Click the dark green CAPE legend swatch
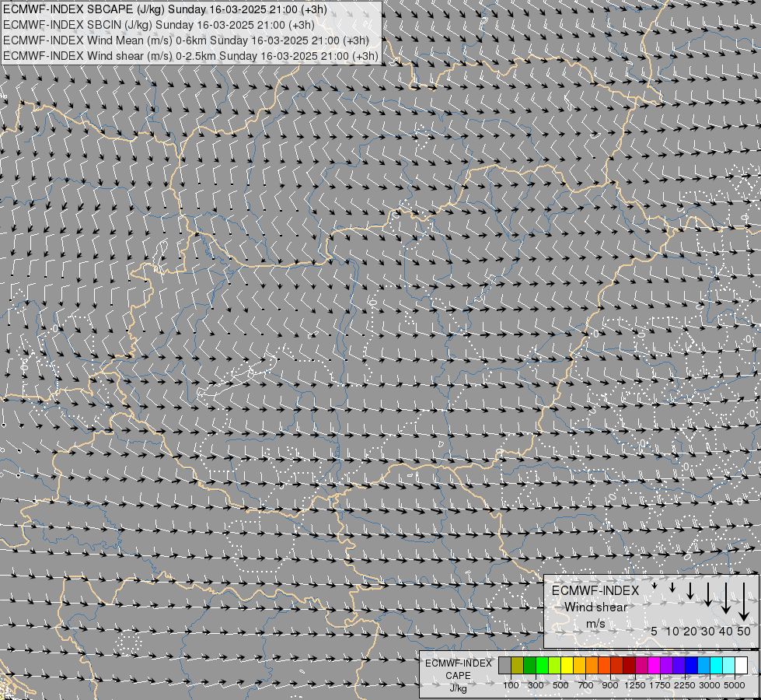The image size is (761, 700). (529, 665)
